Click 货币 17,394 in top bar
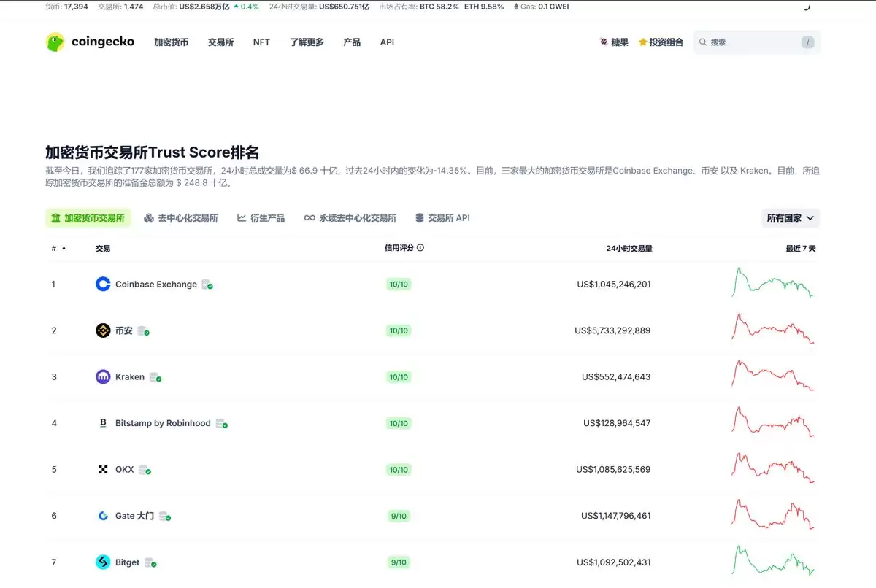876x588 pixels. pos(66,7)
